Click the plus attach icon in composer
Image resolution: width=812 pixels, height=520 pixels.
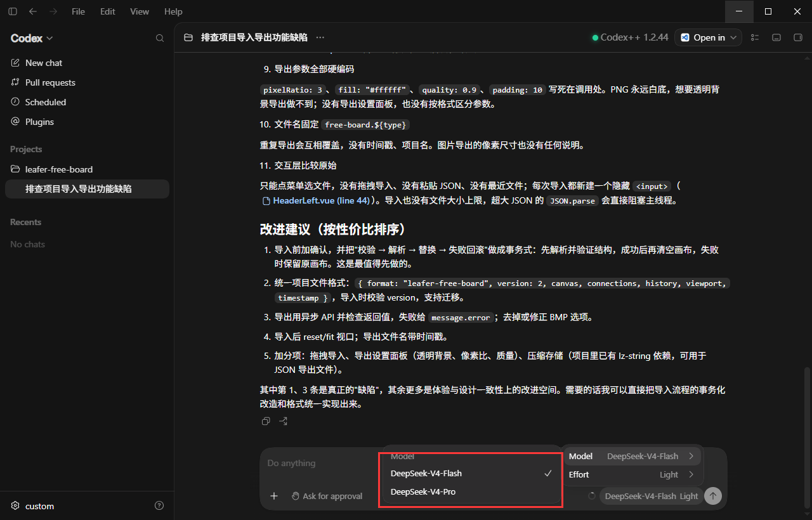pos(274,496)
